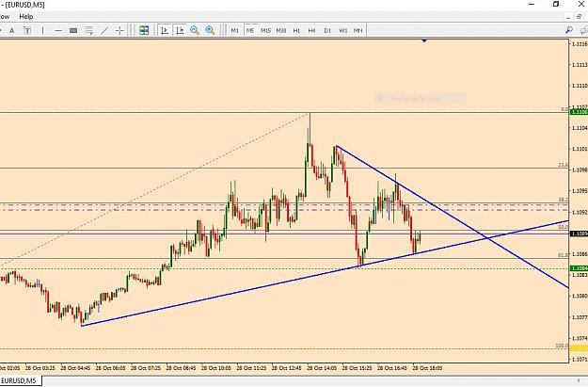Click price scale value 1.1095

pos(580,191)
